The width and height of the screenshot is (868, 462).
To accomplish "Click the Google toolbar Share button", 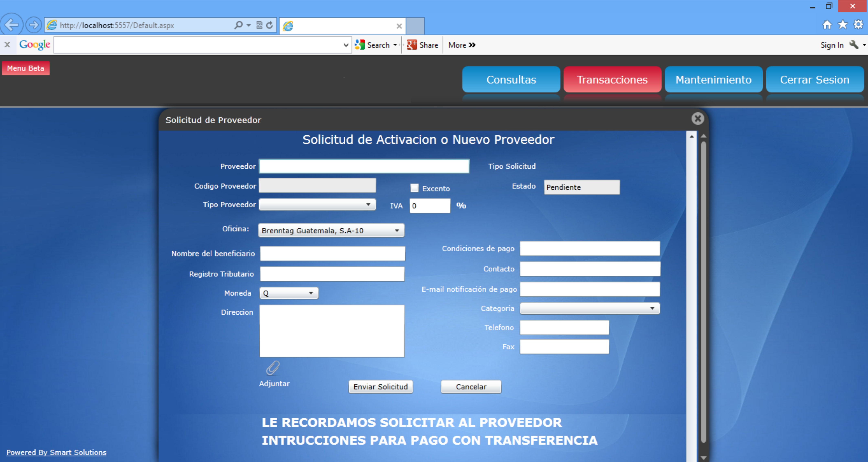I will 422,45.
